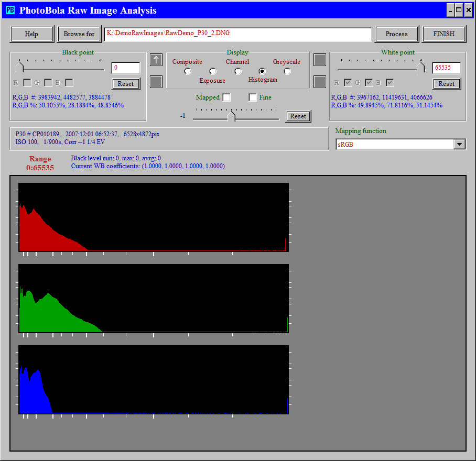Image resolution: width=476 pixels, height=461 pixels.
Task: Click the PB application icon in title bar
Action: (x=10, y=10)
